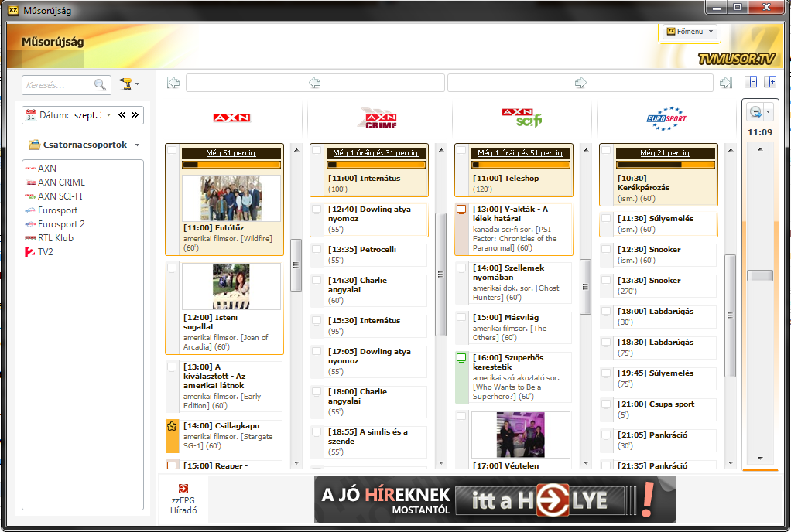This screenshot has height=532, width=791.
Task: Open the trophy favorites icon menu
Action: (128, 84)
